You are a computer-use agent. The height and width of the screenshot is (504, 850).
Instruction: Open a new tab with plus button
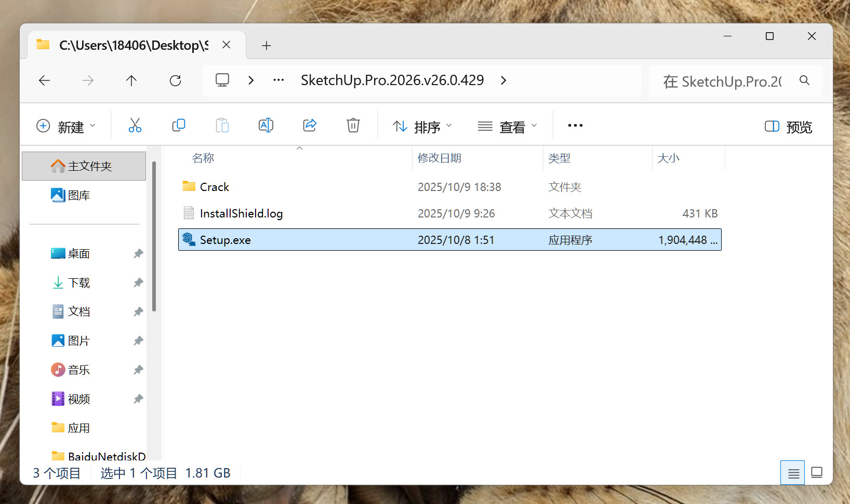pos(267,46)
